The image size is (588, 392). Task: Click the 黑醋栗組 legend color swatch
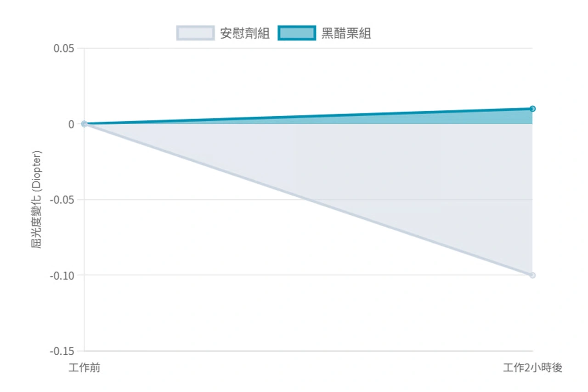tap(297, 33)
